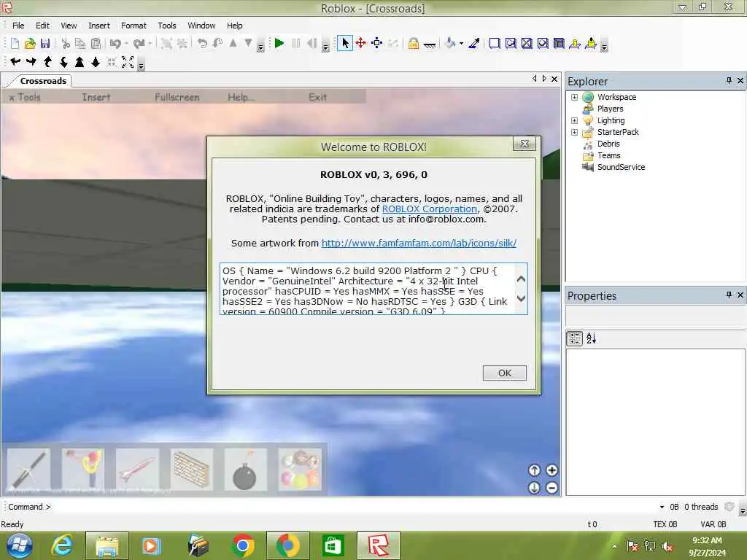Select the Paint bucket fill tool
Screen dimensions: 747x560
pyautogui.click(x=449, y=43)
